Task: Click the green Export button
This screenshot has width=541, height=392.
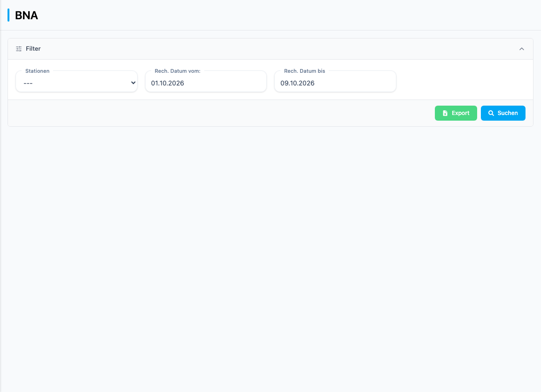Action: click(x=456, y=113)
